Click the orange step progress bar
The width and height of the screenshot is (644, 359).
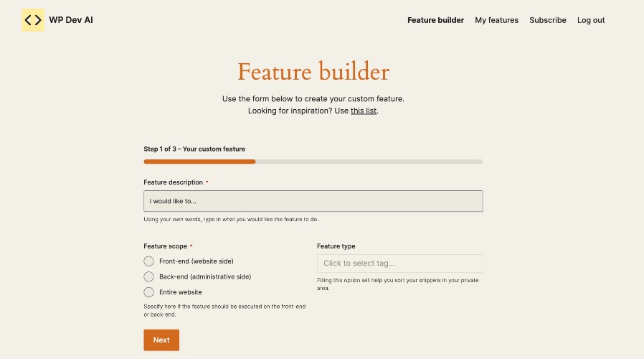[x=199, y=162]
